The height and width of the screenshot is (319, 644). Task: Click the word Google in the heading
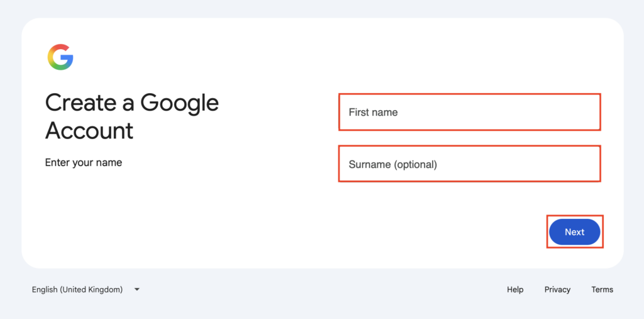pyautogui.click(x=179, y=104)
